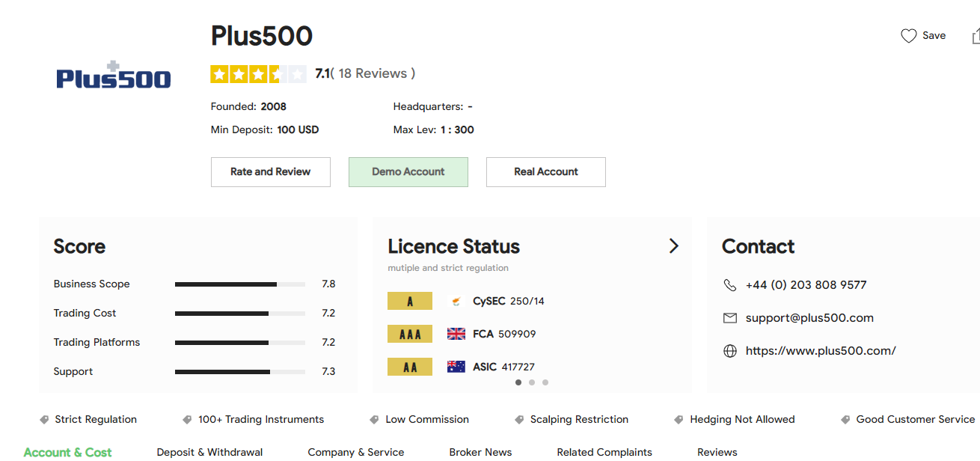Click the UK flag icon next to FCA
980x461 pixels.
[456, 334]
